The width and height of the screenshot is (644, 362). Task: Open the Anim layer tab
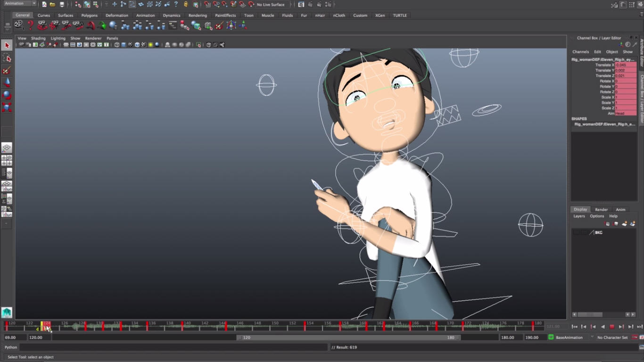[620, 210]
